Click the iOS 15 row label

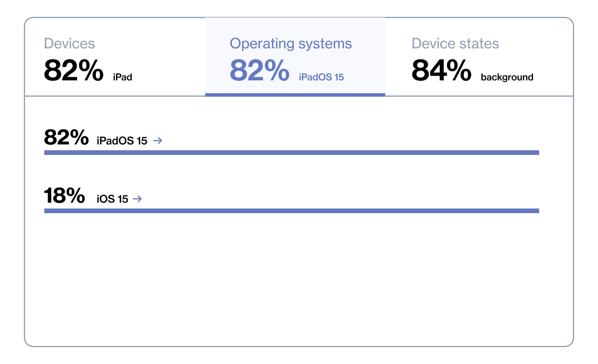coord(112,199)
